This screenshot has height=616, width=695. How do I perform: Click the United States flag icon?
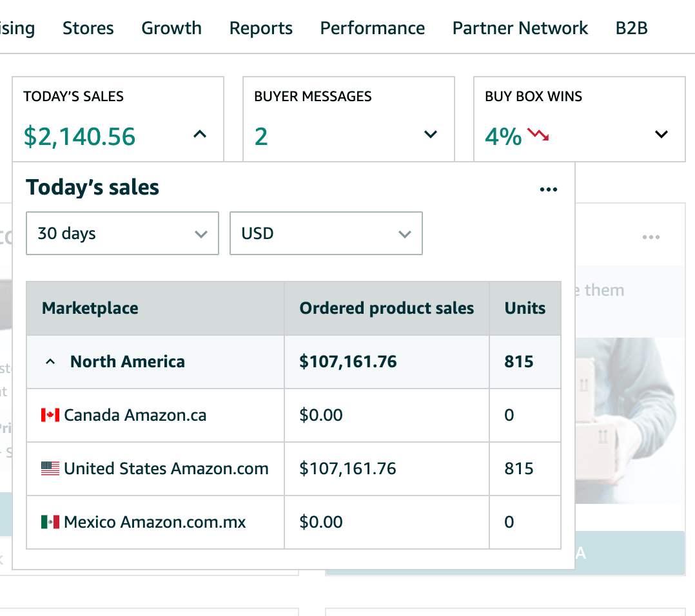point(50,468)
